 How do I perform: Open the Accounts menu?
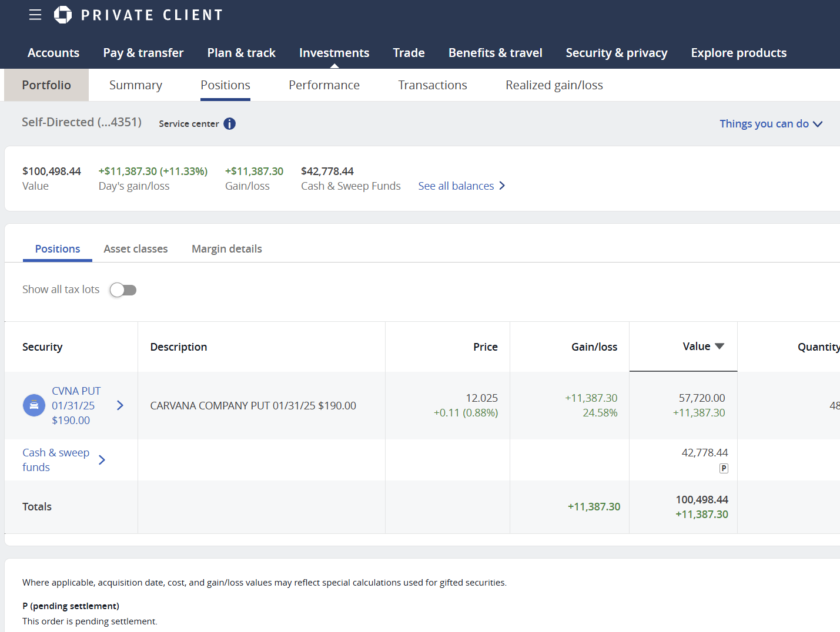tap(53, 53)
